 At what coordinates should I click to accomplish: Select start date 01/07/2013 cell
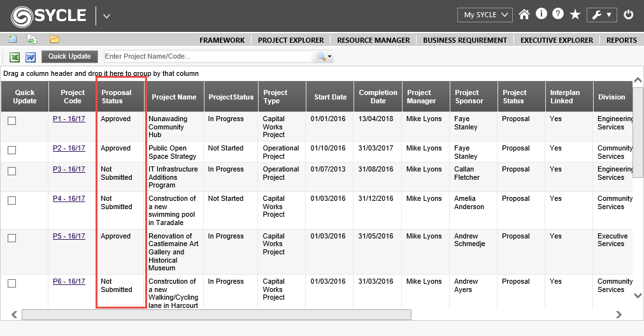click(x=330, y=177)
